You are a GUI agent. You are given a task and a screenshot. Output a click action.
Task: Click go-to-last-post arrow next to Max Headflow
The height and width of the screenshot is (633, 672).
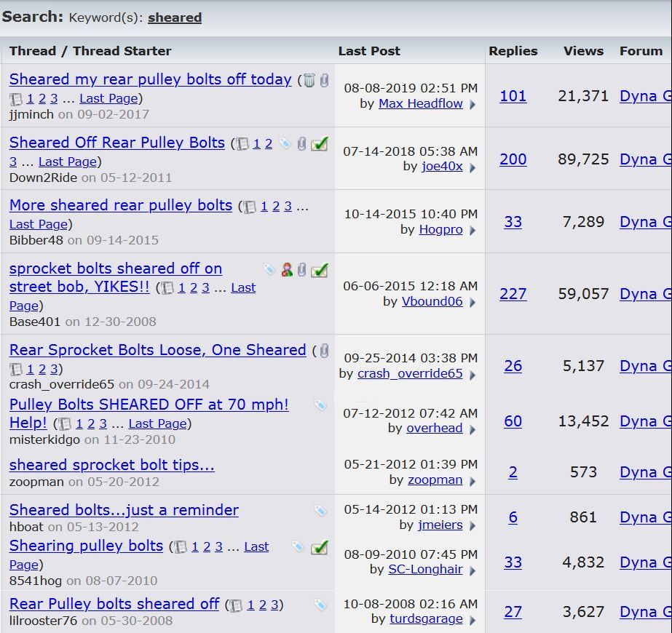pyautogui.click(x=473, y=105)
